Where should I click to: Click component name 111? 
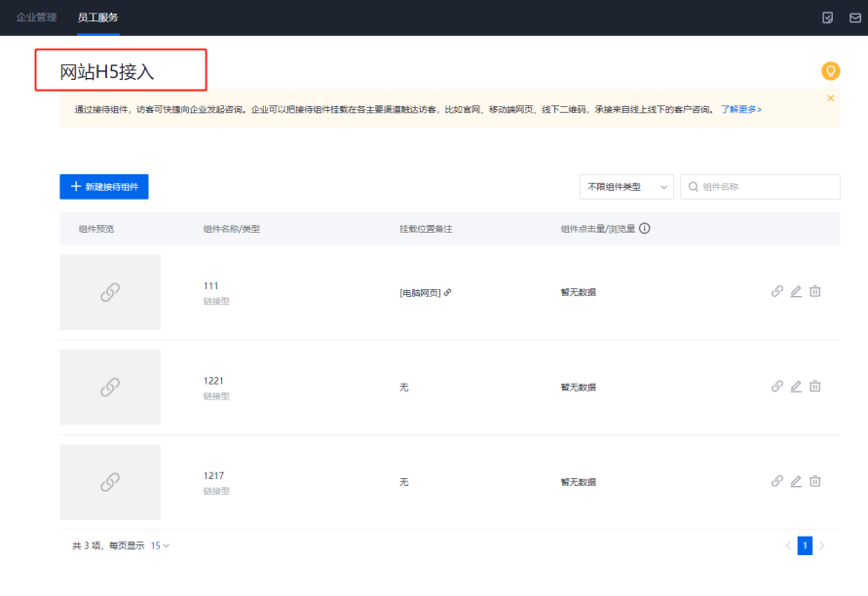pyautogui.click(x=210, y=286)
